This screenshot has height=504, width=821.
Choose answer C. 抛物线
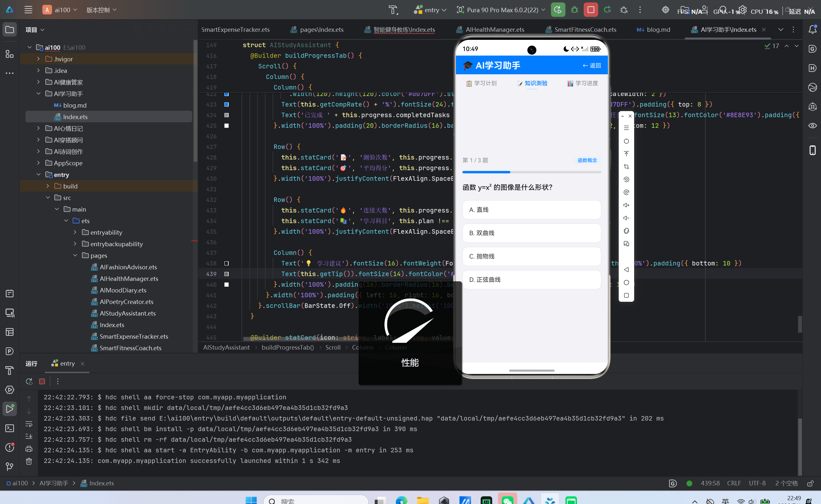pos(532,256)
